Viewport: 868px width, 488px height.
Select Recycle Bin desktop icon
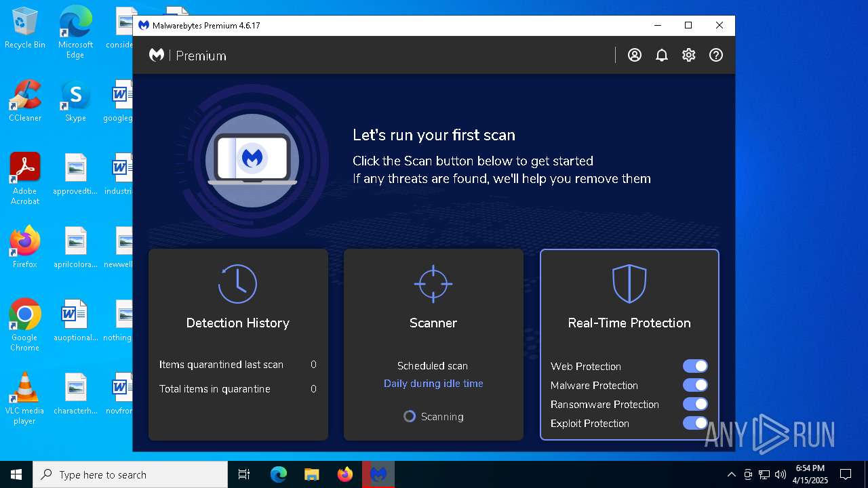click(25, 28)
